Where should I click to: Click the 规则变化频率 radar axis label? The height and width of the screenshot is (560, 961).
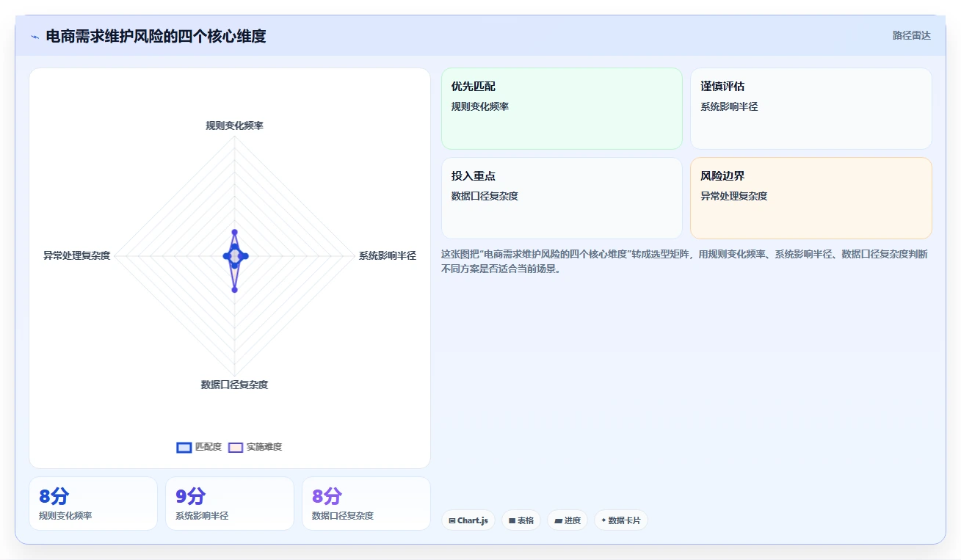pos(235,126)
